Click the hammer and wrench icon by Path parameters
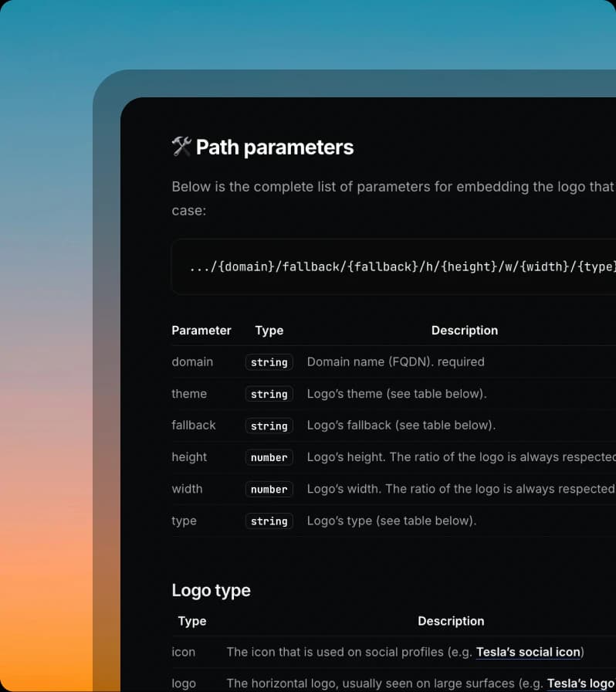616x692 pixels. (x=181, y=147)
